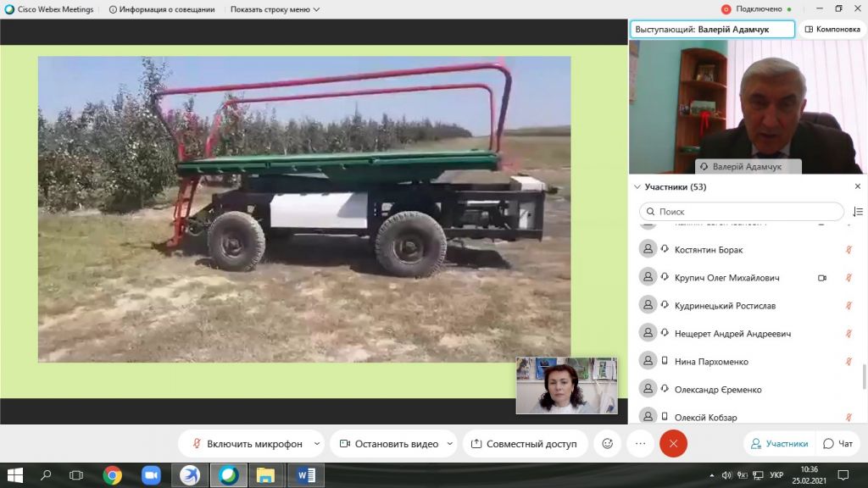
Task: Collapse the Участники (53) section
Action: (637, 186)
